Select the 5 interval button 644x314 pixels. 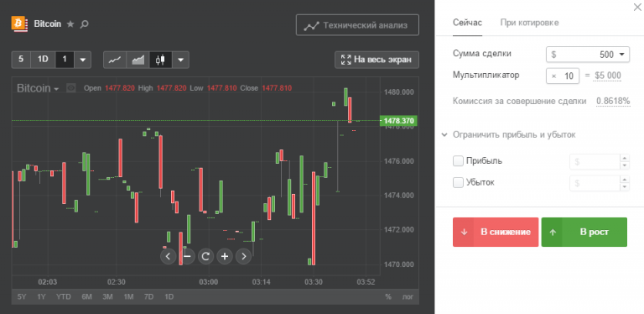(x=21, y=60)
